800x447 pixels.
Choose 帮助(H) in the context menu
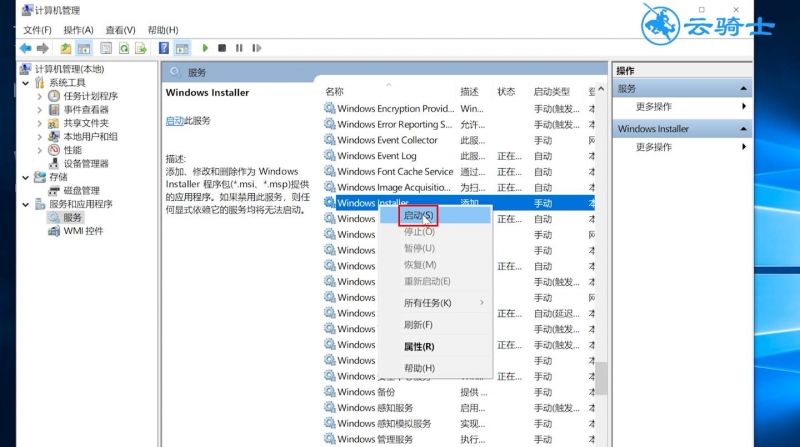coord(435,368)
